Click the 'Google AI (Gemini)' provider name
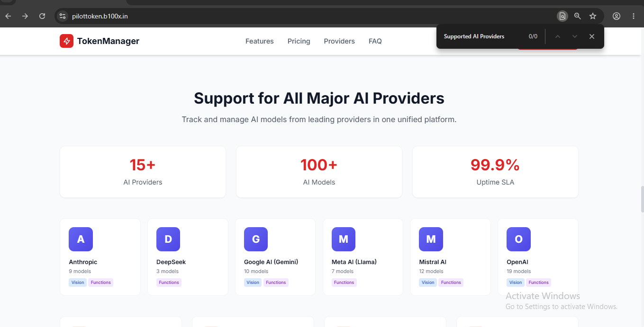Viewport: 644px width, 327px height. [x=271, y=262]
